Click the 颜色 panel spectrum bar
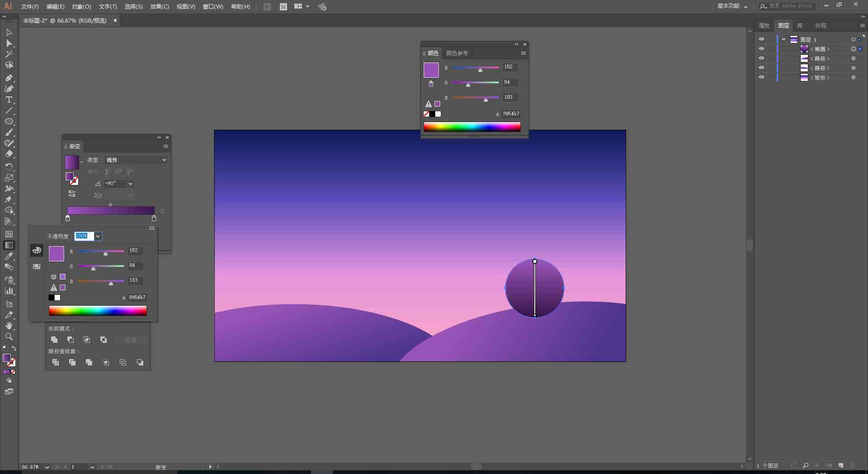 pos(472,127)
